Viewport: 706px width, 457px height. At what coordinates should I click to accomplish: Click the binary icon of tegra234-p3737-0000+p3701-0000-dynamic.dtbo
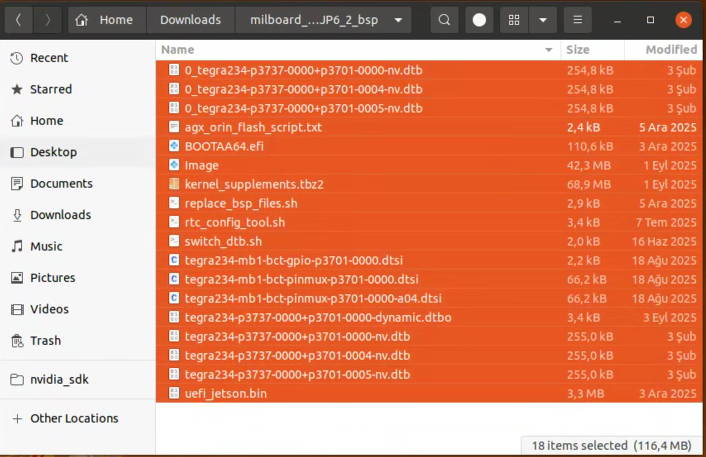pos(174,317)
